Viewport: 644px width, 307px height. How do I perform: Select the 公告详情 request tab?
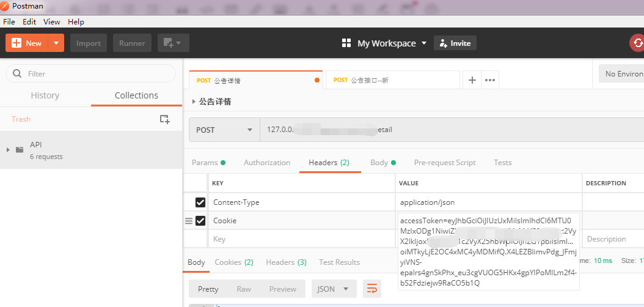pyautogui.click(x=256, y=80)
